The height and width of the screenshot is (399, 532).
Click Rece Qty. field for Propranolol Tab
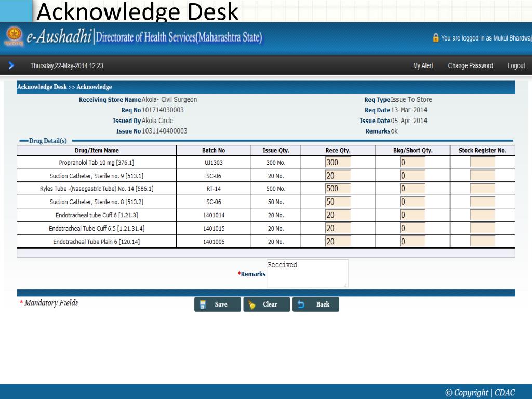point(338,163)
